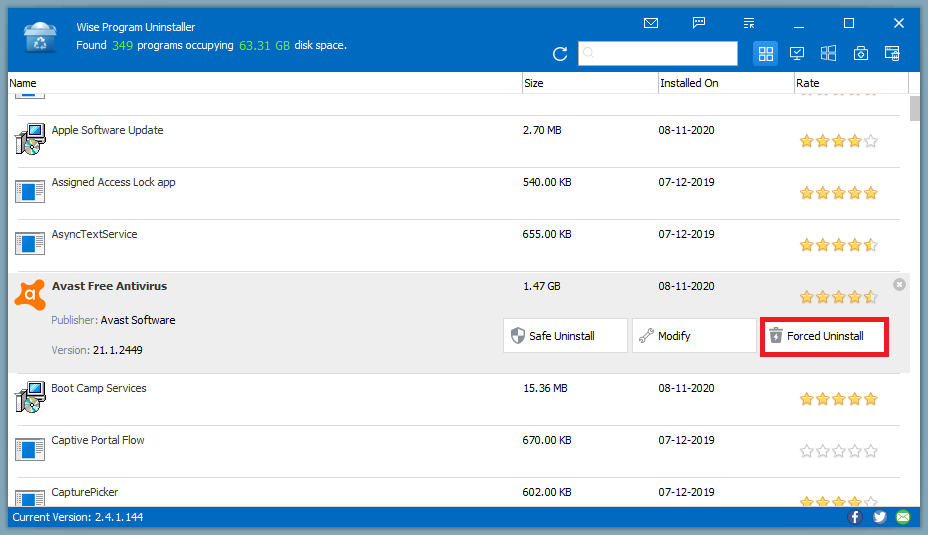Click the Avast Free Antivirus title
The height and width of the screenshot is (535, 928).
click(x=109, y=286)
